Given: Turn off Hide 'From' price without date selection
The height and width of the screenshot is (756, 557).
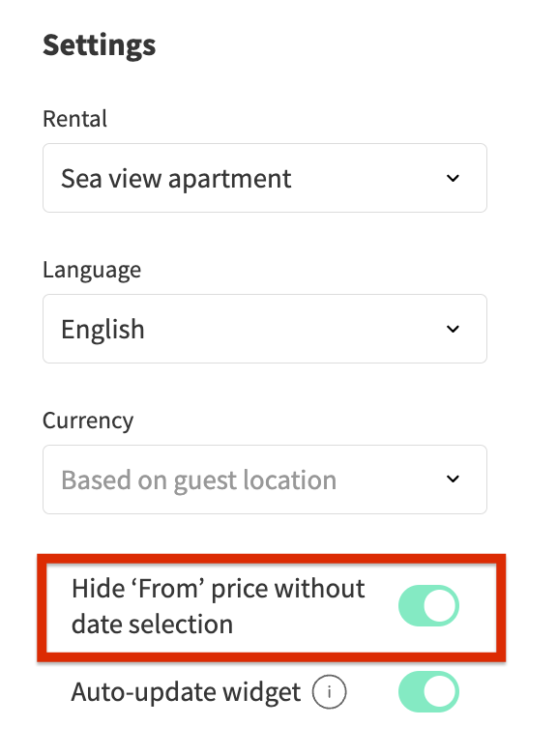Looking at the screenshot, I should (x=428, y=605).
